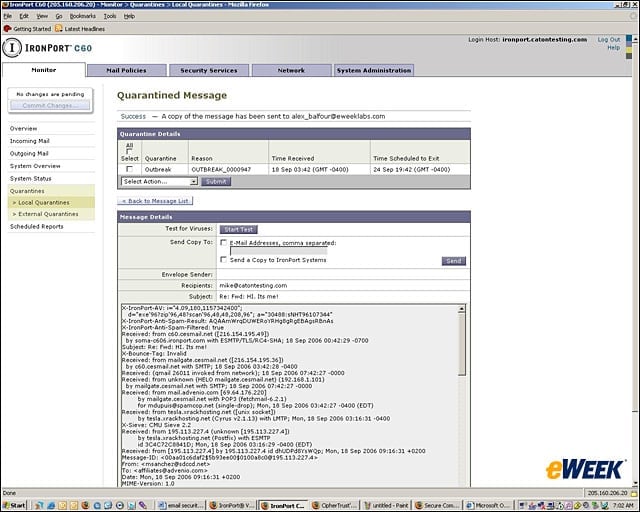Click message headers scroll up arrow
The height and width of the screenshot is (512, 640).
click(462, 309)
